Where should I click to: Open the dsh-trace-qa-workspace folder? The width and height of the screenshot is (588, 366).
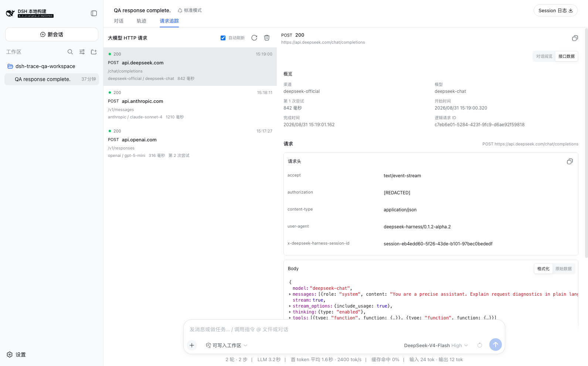(52, 66)
